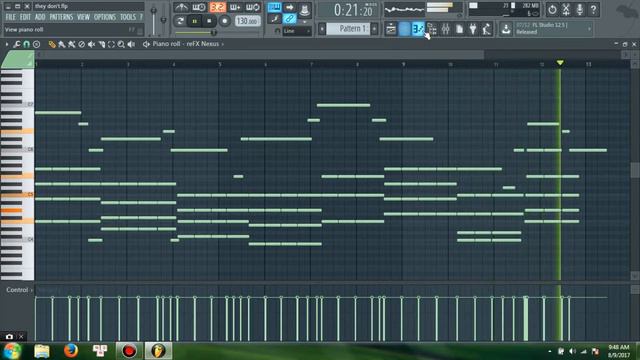Expand the Control lane selector
Viewport: 640px width, 360px height.
click(x=20, y=290)
